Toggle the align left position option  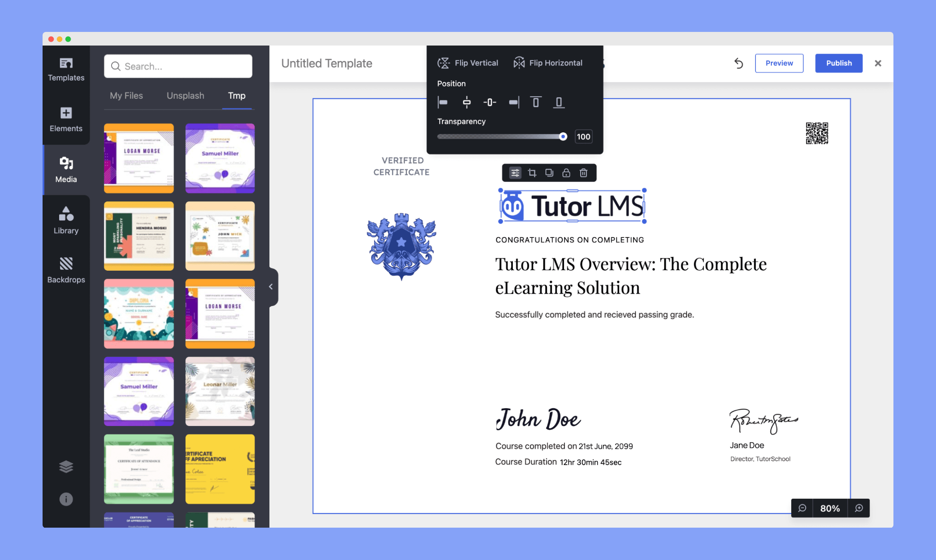coord(444,102)
